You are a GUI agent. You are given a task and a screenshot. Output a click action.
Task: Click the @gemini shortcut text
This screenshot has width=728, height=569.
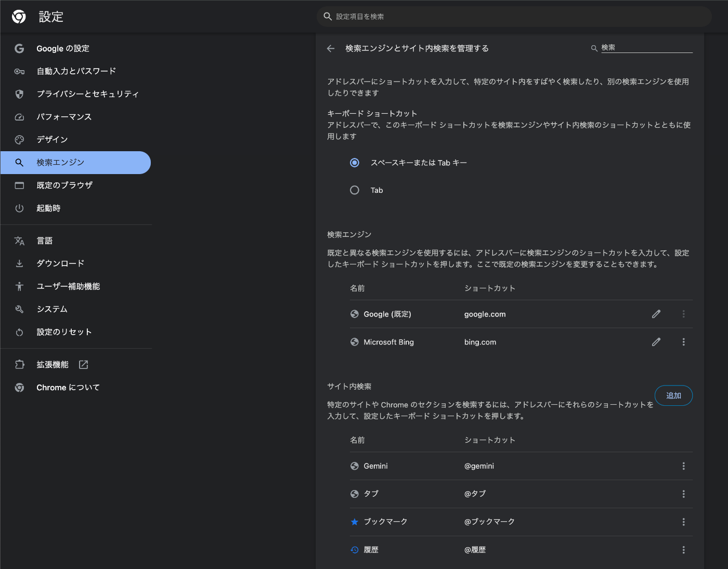coord(479,466)
